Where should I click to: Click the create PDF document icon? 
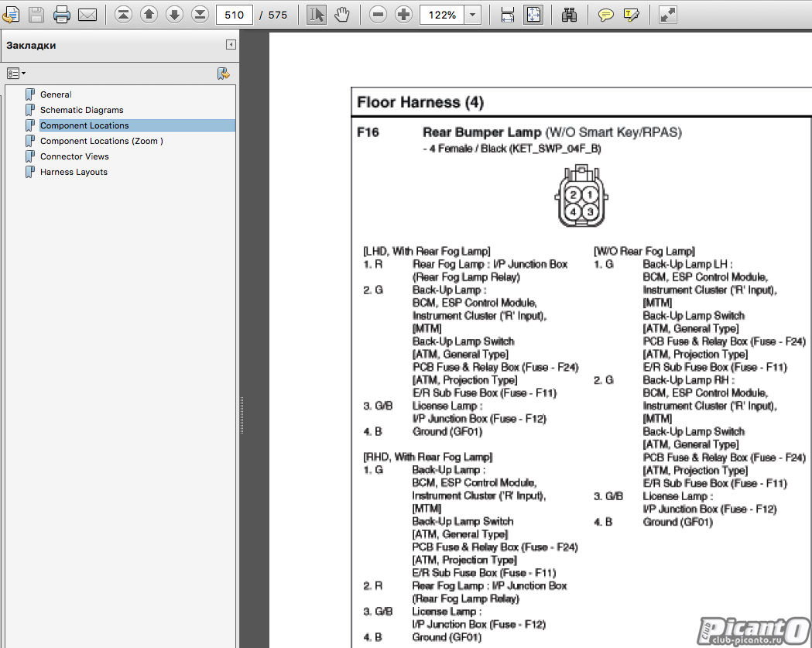pyautogui.click(x=10, y=15)
